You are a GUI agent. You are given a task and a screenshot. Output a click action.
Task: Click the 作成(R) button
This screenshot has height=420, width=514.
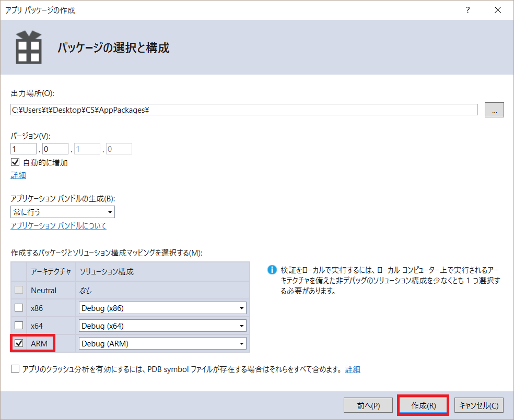click(x=423, y=405)
